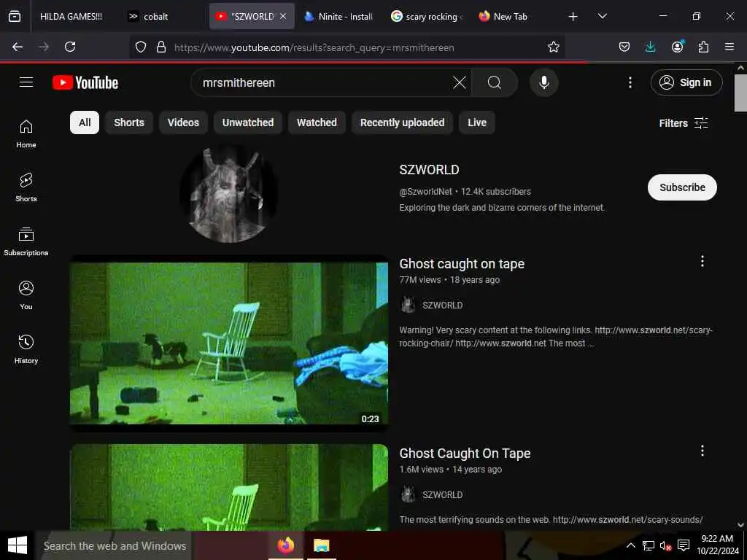Select the Videos filter chip
This screenshot has width=747, height=560.
pos(183,122)
